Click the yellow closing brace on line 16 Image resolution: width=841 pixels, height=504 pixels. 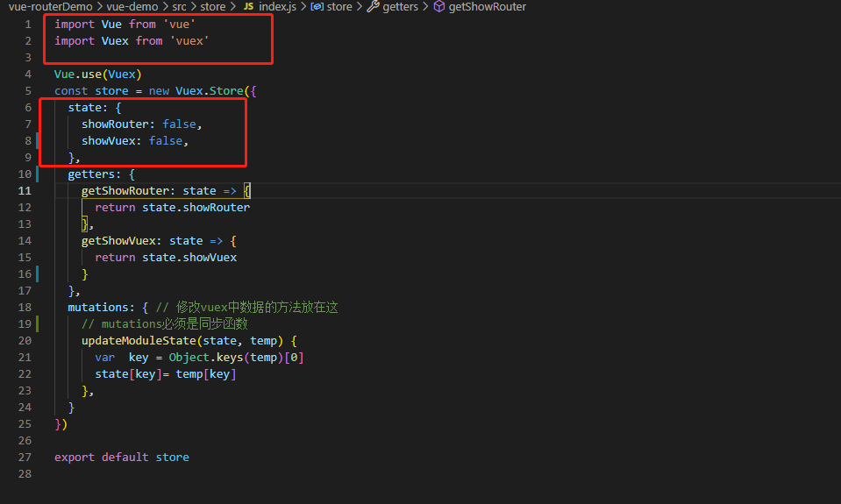pyautogui.click(x=85, y=274)
